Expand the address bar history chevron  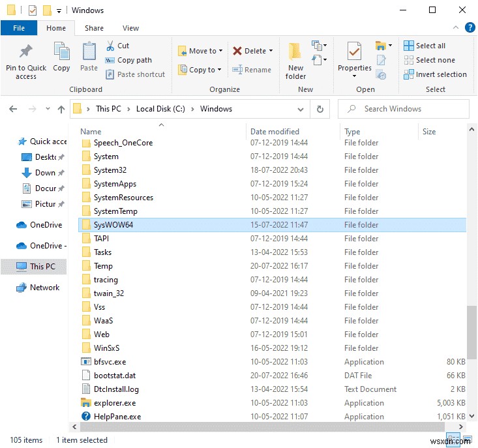click(300, 109)
